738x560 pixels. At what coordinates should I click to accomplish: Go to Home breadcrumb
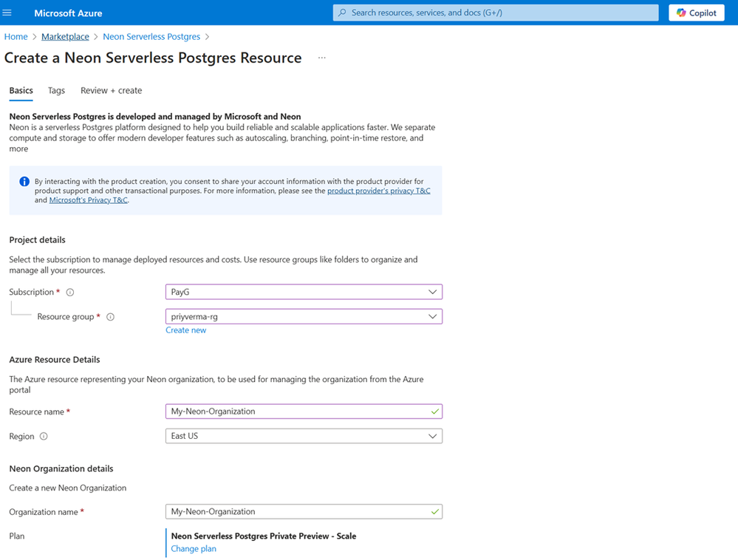(16, 37)
